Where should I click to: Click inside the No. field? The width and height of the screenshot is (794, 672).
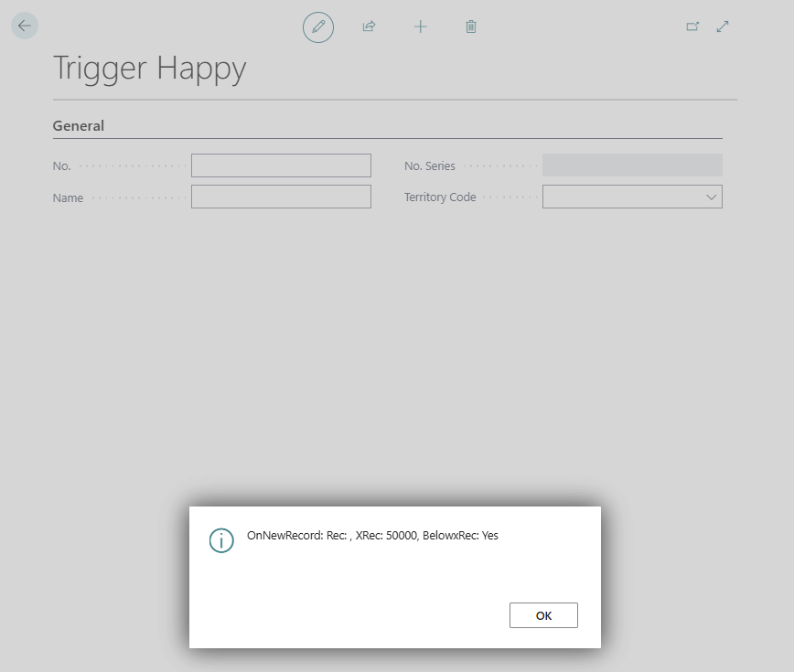click(281, 165)
